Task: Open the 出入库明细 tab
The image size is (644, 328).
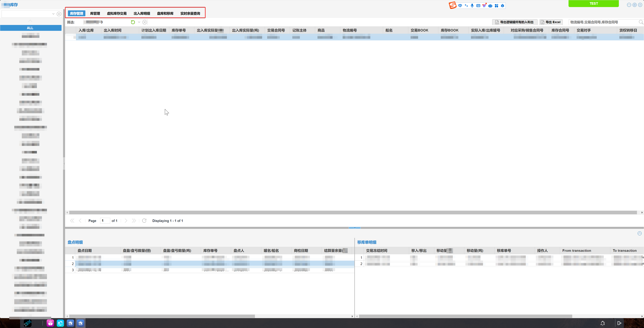Action: (x=142, y=14)
